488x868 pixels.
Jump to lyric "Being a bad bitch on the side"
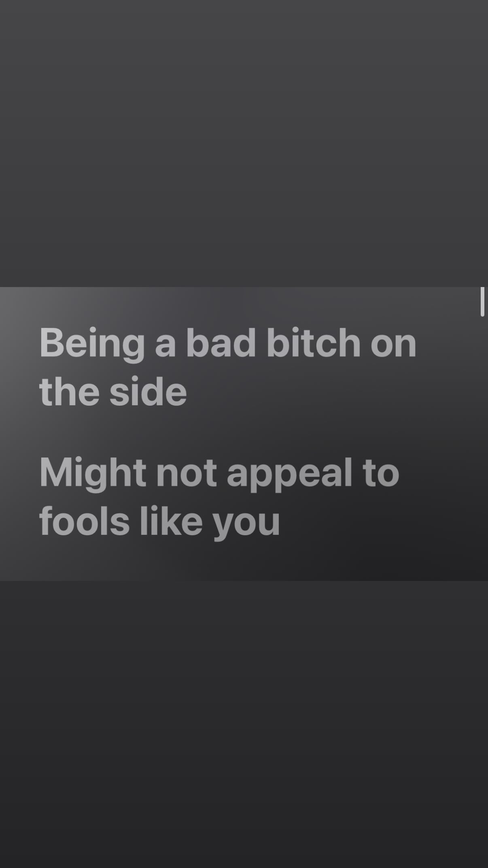pyautogui.click(x=228, y=367)
